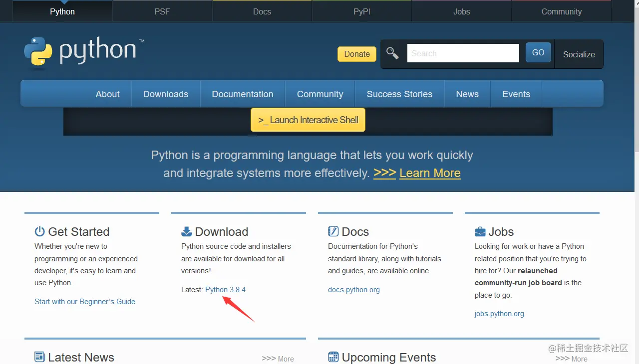639x364 pixels.
Task: Switch to the Python top tab
Action: tap(62, 11)
